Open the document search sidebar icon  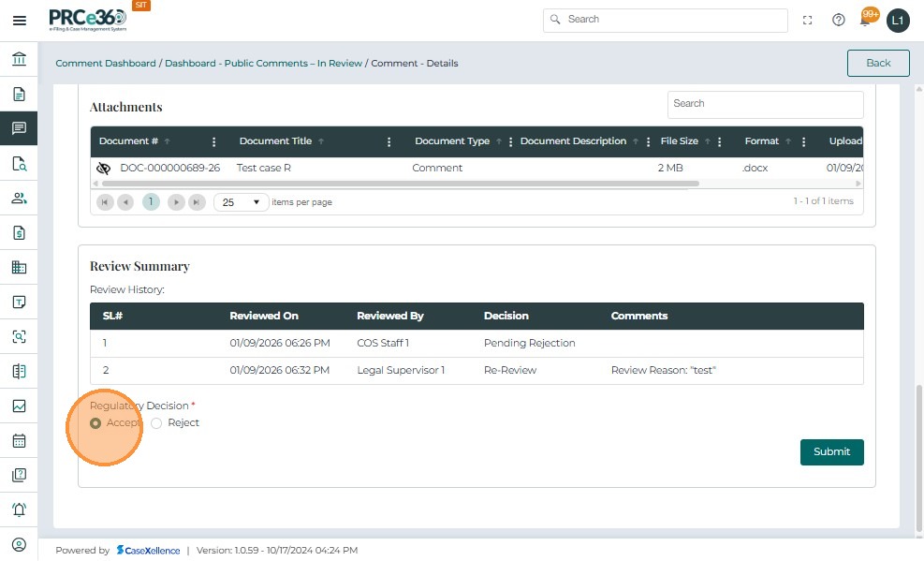[x=19, y=163]
